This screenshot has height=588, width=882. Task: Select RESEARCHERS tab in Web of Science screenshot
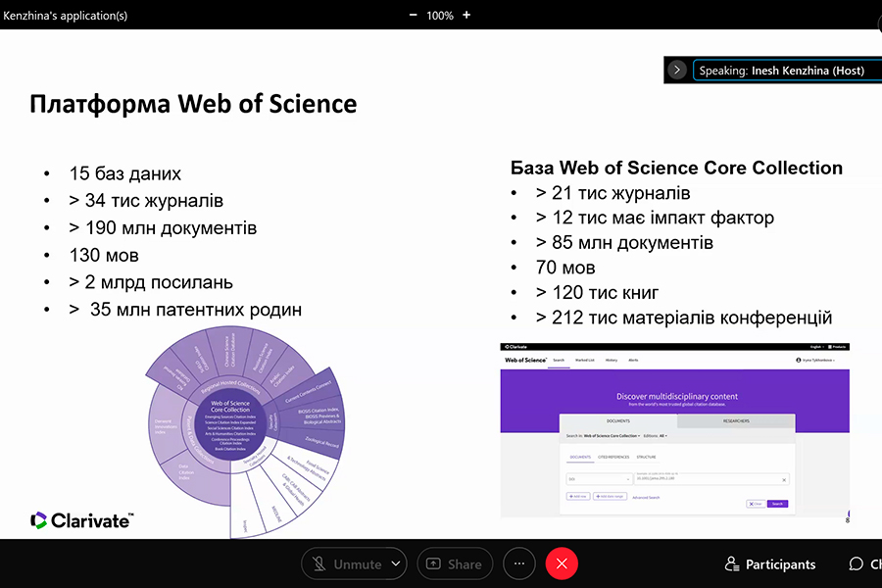coord(736,420)
